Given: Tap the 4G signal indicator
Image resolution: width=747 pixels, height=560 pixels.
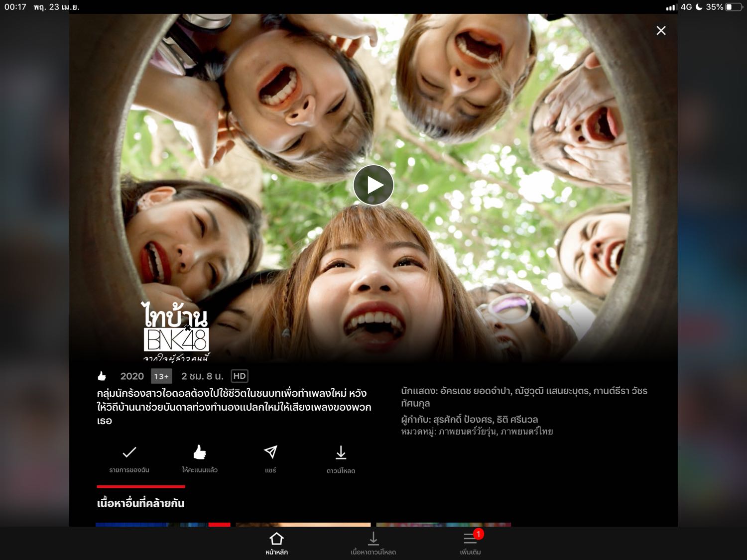Looking at the screenshot, I should coord(686,7).
